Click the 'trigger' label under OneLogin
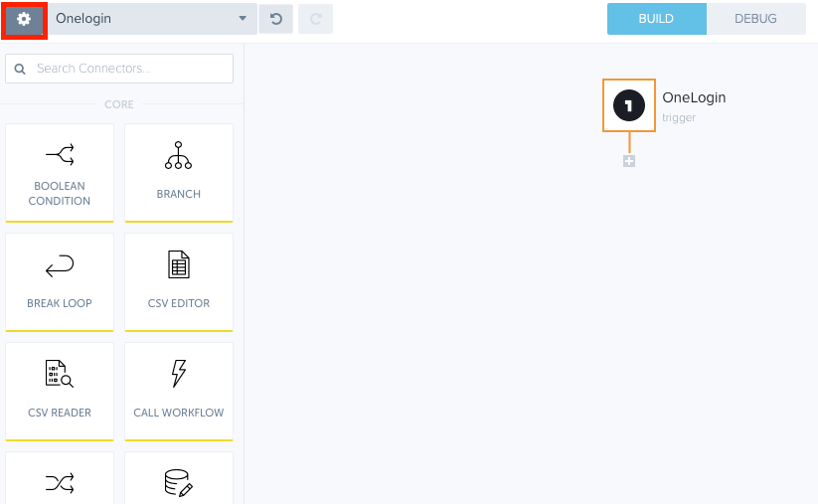Image resolution: width=818 pixels, height=504 pixels. [679, 118]
